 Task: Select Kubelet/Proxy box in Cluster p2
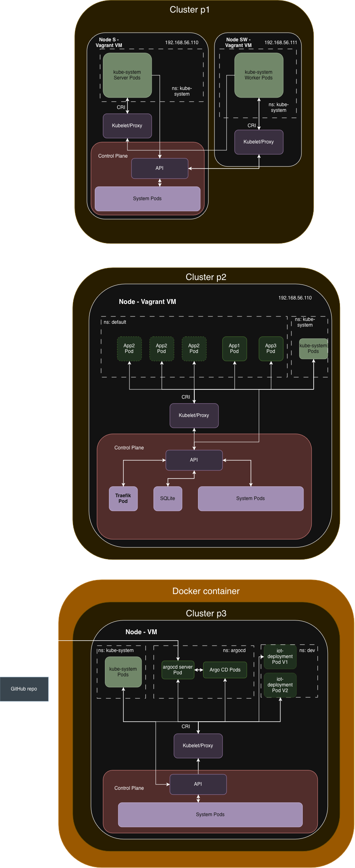[x=194, y=415]
